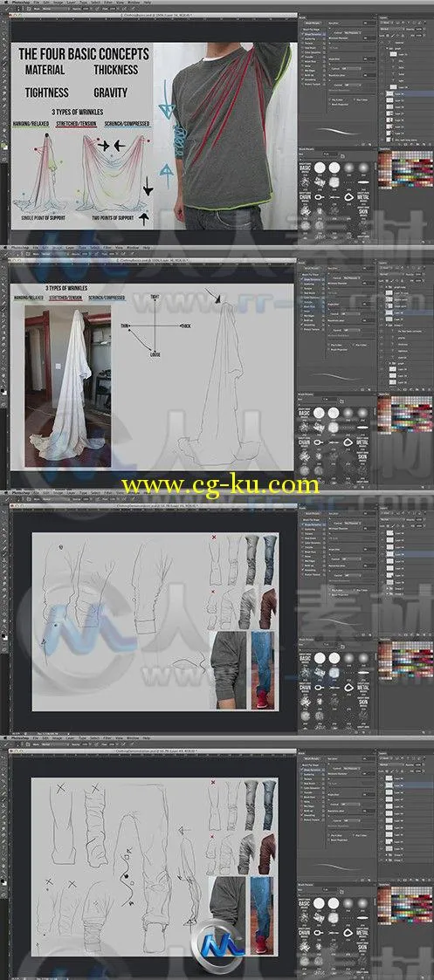Image resolution: width=434 pixels, height=980 pixels.
Task: Open Angle Jitter Control dropdown, Four Basic Concepts window
Action: click(351, 69)
